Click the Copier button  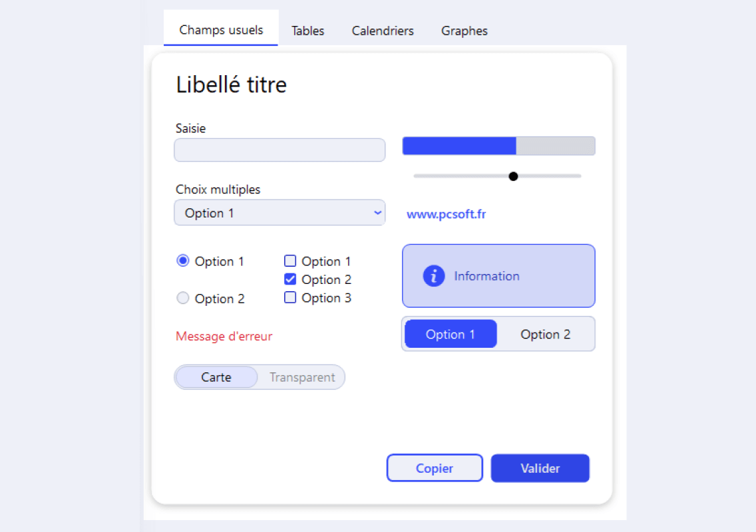(435, 468)
